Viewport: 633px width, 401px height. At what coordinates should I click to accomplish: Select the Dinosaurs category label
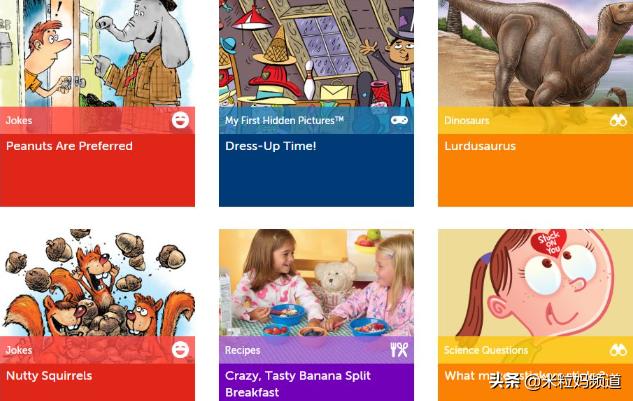click(467, 120)
